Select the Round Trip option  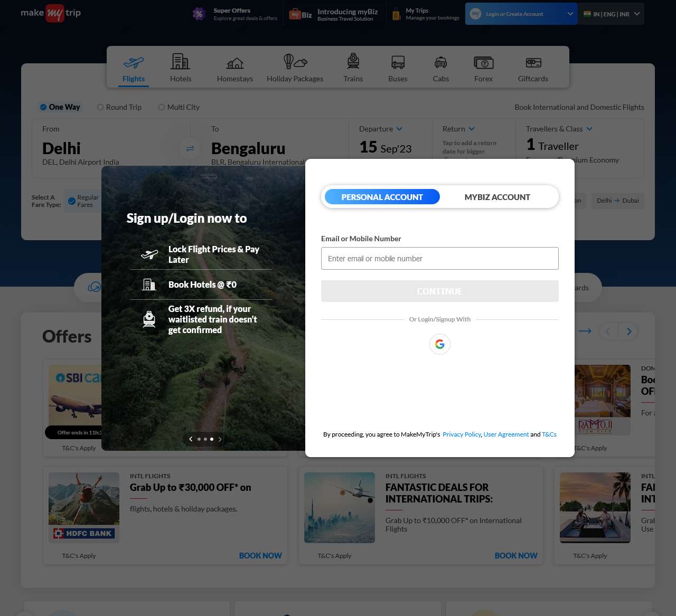point(100,107)
